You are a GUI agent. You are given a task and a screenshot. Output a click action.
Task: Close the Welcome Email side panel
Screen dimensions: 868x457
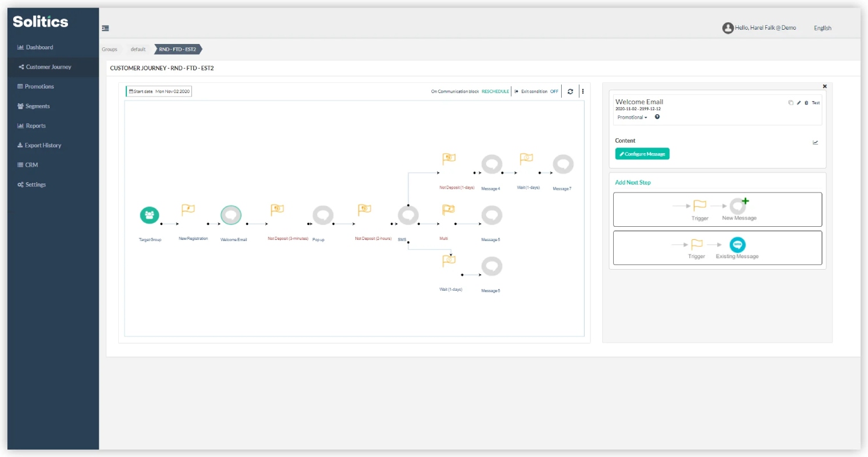[825, 86]
